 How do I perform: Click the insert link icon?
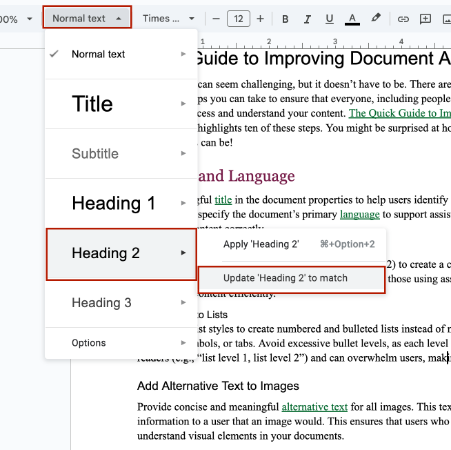pyautogui.click(x=403, y=19)
